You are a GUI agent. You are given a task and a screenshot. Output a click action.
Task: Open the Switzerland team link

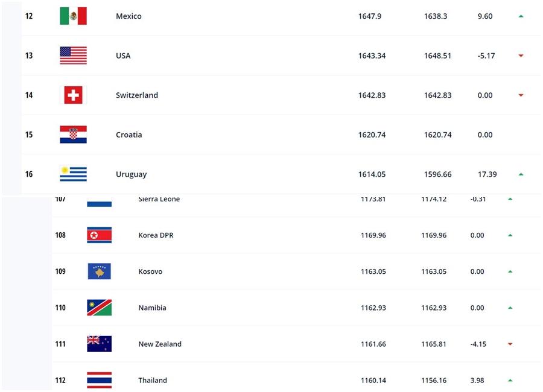point(137,95)
